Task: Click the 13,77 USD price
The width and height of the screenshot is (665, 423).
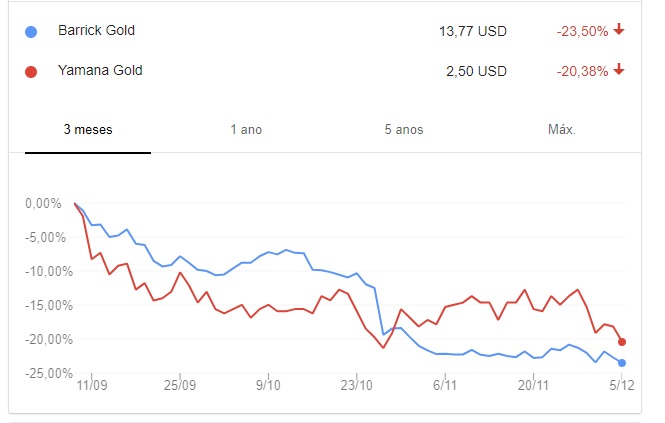Action: click(473, 31)
